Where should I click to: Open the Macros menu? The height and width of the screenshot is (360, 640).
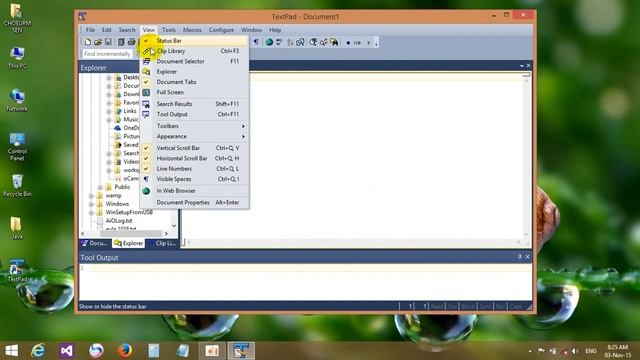pyautogui.click(x=192, y=30)
